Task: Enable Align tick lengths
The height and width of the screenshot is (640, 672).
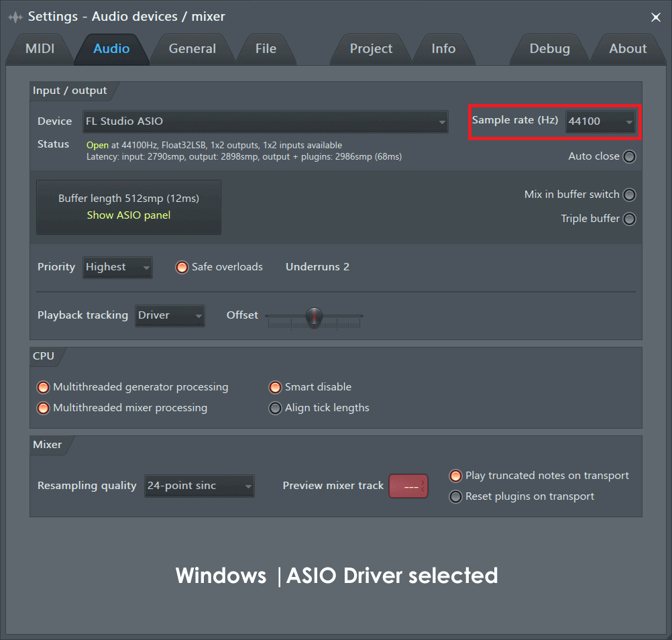Action: pyautogui.click(x=275, y=407)
